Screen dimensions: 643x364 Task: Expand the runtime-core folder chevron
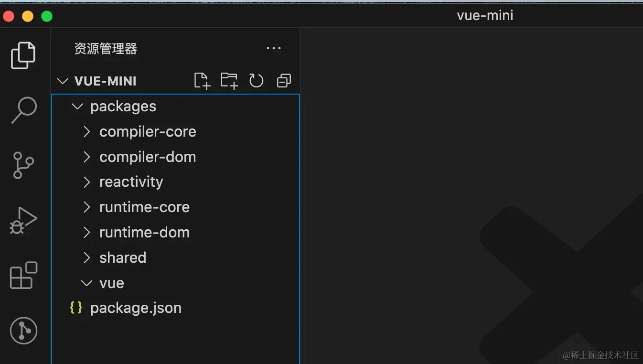point(86,207)
